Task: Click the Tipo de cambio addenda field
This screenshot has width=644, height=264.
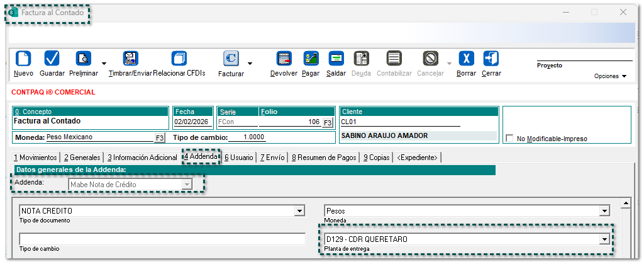Action: tap(162, 239)
